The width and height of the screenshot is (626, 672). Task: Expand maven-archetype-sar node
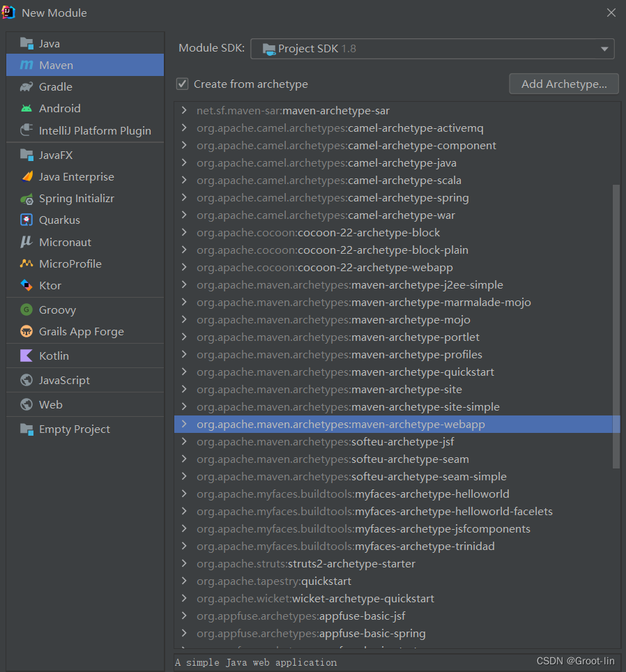184,111
